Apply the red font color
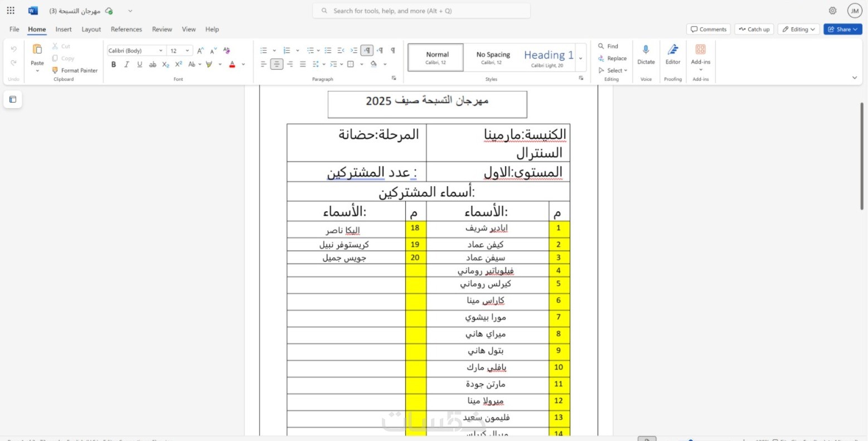 tap(232, 64)
